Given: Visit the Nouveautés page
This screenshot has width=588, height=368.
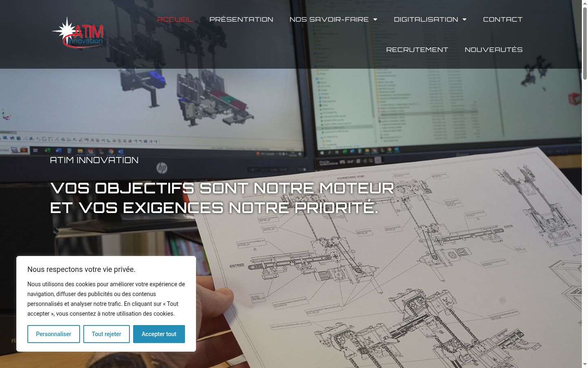Looking at the screenshot, I should (x=494, y=49).
